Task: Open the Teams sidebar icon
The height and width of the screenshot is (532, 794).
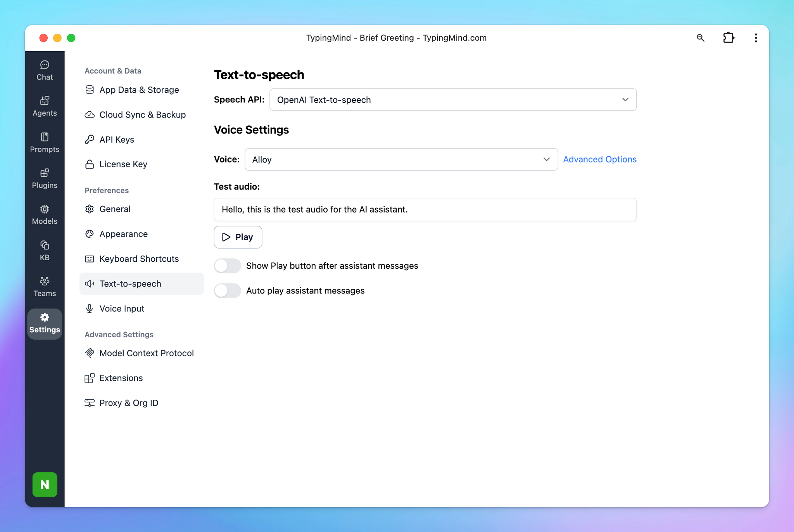Action: tap(45, 287)
